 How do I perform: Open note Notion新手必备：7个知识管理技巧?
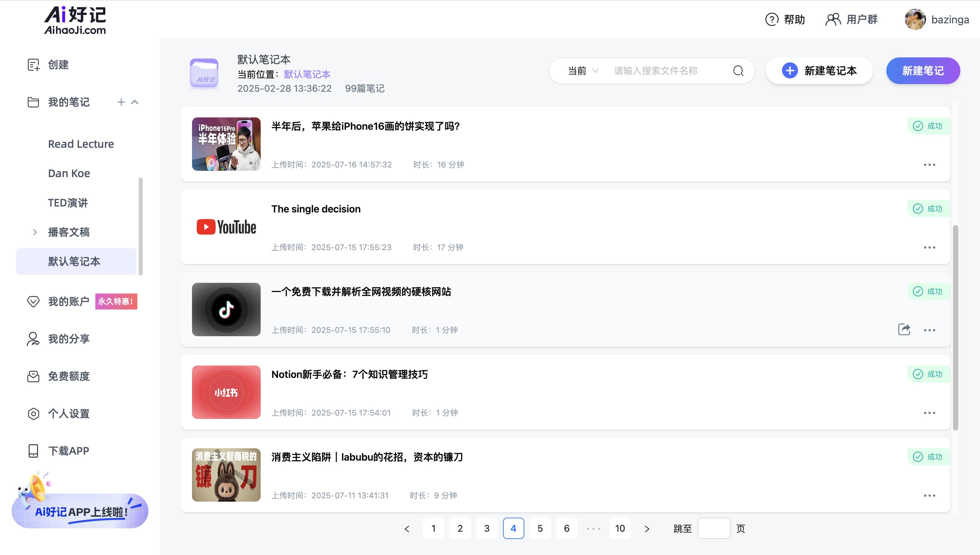(350, 374)
